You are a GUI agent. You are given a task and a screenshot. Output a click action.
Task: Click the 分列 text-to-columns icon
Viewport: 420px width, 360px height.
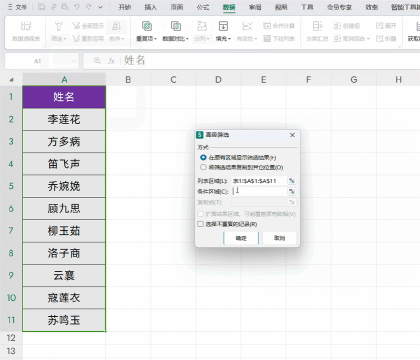tap(202, 26)
